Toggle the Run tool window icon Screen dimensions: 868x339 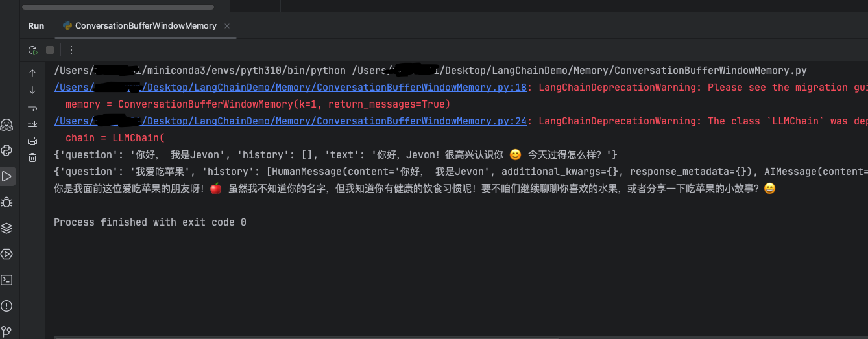point(7,176)
